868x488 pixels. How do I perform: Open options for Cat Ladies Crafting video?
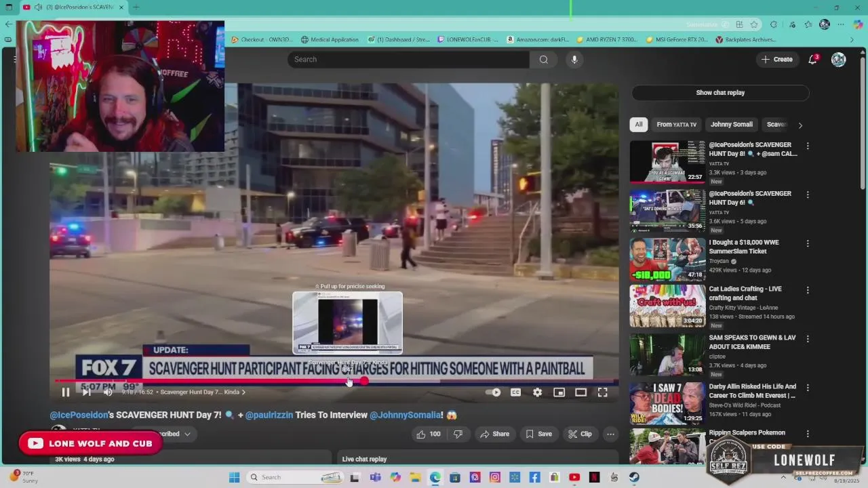coord(807,289)
